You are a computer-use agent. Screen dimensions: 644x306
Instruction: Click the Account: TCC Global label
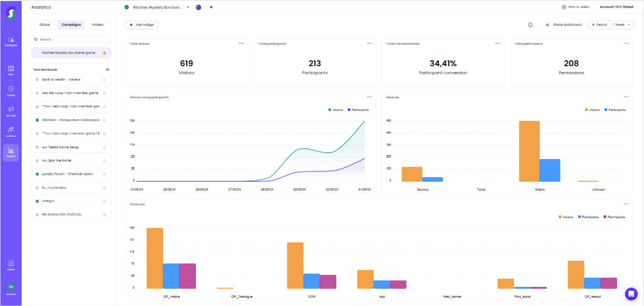(617, 7)
